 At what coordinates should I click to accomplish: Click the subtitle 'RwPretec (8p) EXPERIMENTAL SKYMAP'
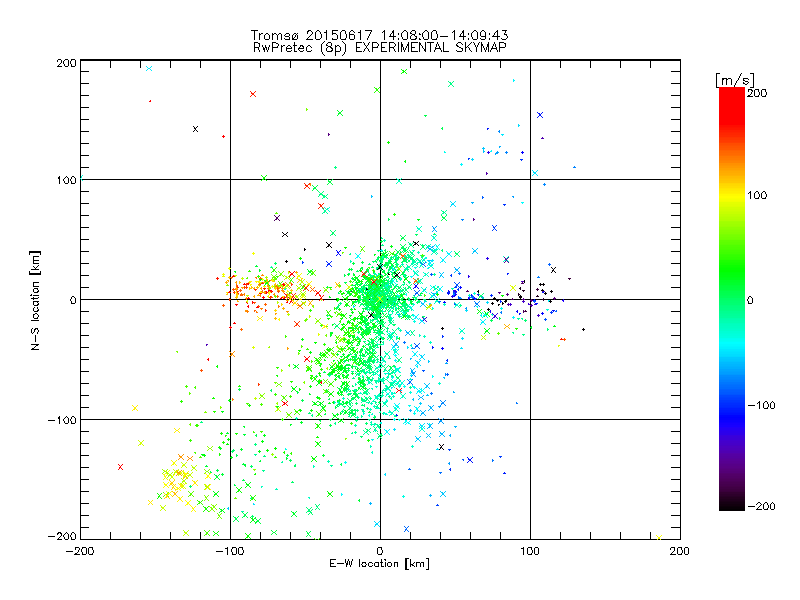click(x=380, y=47)
